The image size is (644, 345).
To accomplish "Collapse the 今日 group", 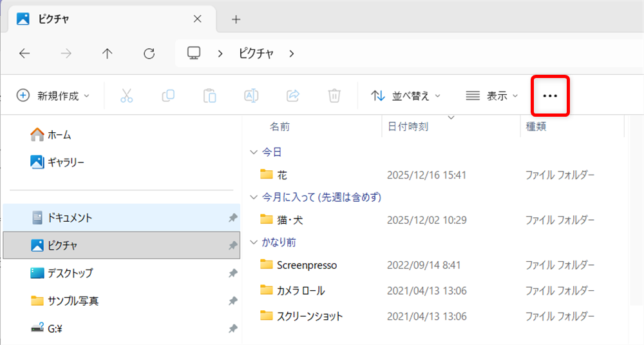I will [x=254, y=152].
